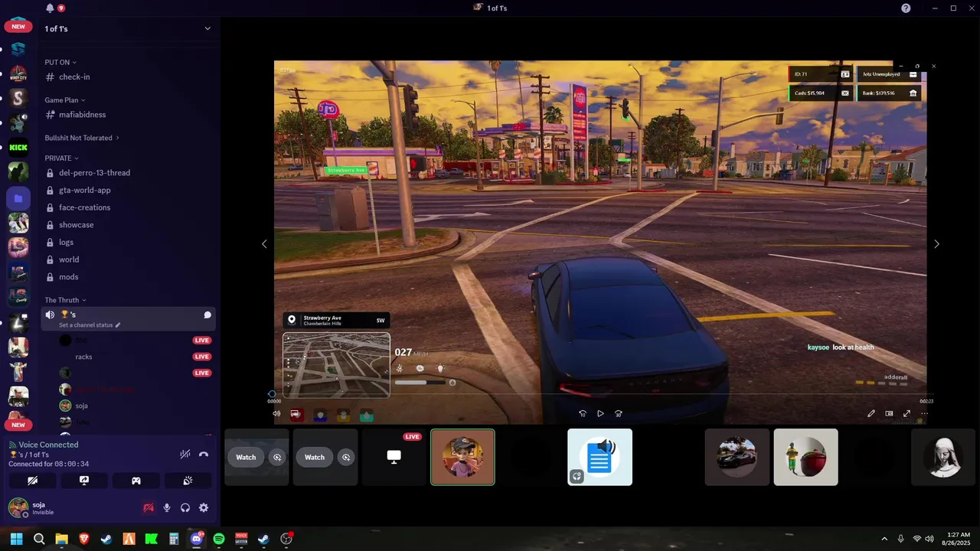Collapse the Game Plan category
Viewport: 980px width, 551px height.
click(64, 99)
